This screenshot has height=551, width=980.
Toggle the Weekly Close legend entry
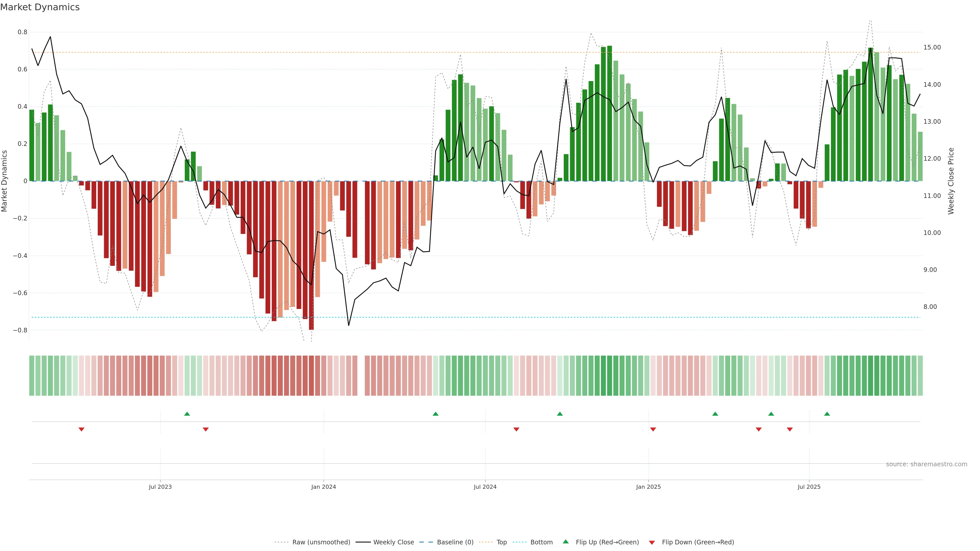[393, 542]
